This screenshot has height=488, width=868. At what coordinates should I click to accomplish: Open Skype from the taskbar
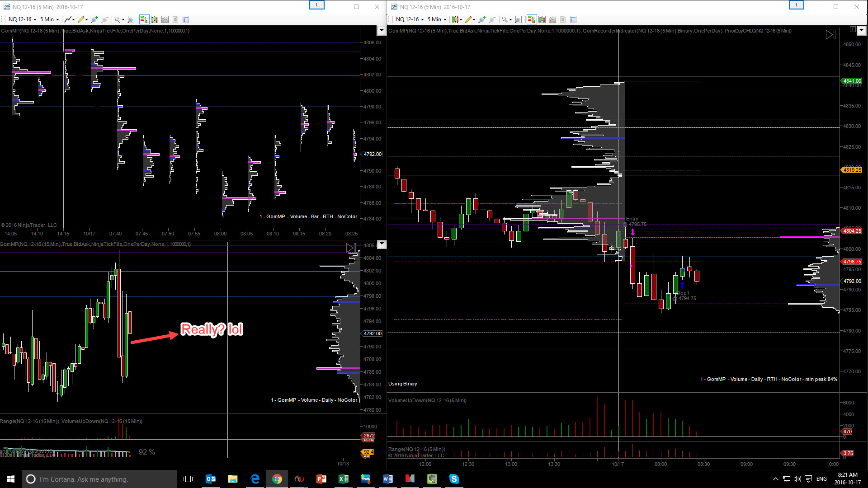pos(454,479)
